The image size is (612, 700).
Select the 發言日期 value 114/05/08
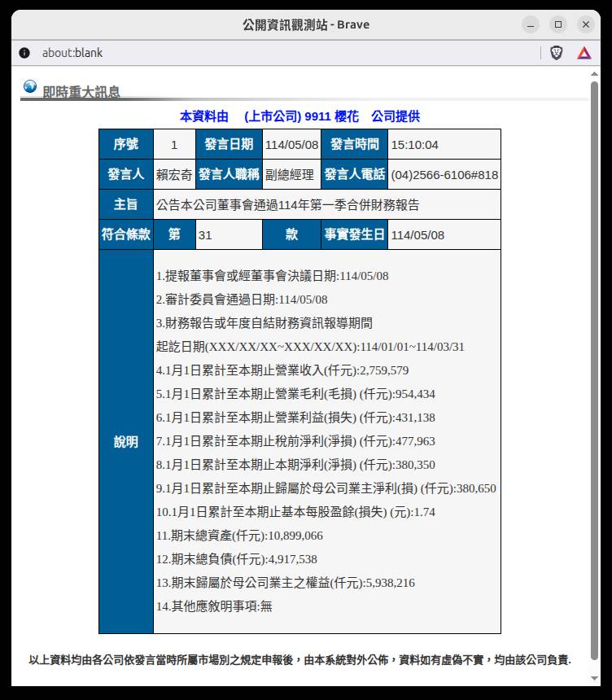point(291,145)
